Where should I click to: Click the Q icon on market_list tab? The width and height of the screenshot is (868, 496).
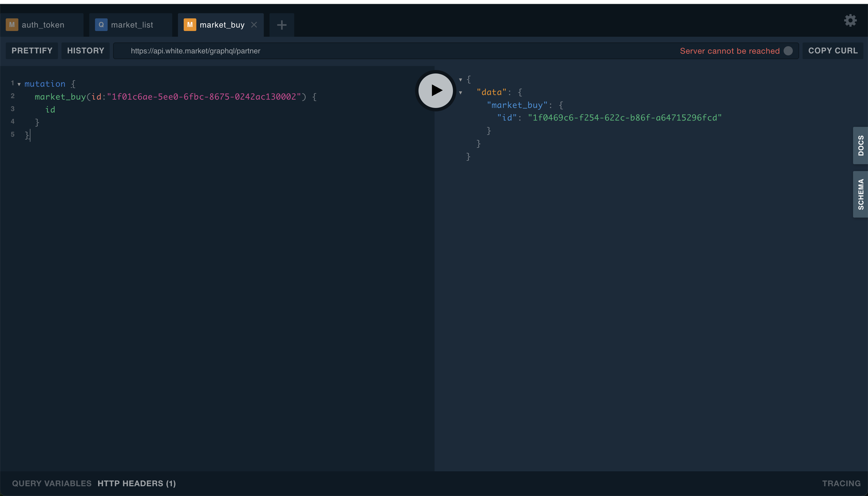tap(101, 25)
